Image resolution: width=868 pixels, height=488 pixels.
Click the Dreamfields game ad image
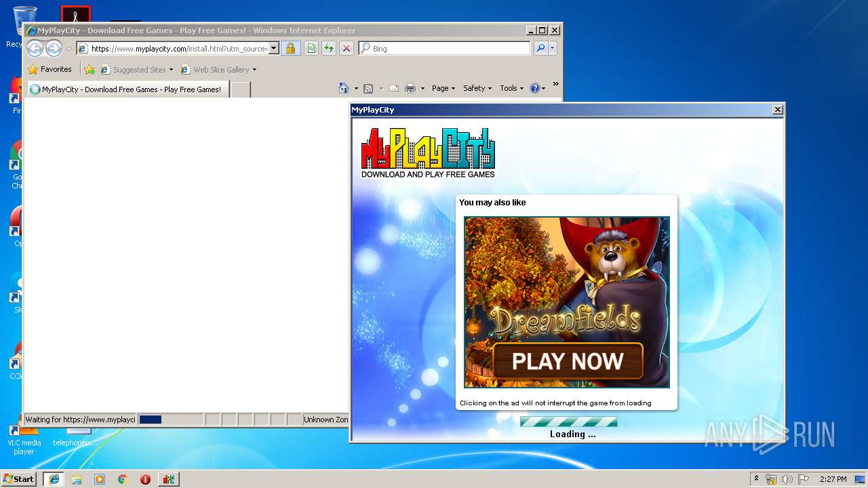click(x=567, y=302)
